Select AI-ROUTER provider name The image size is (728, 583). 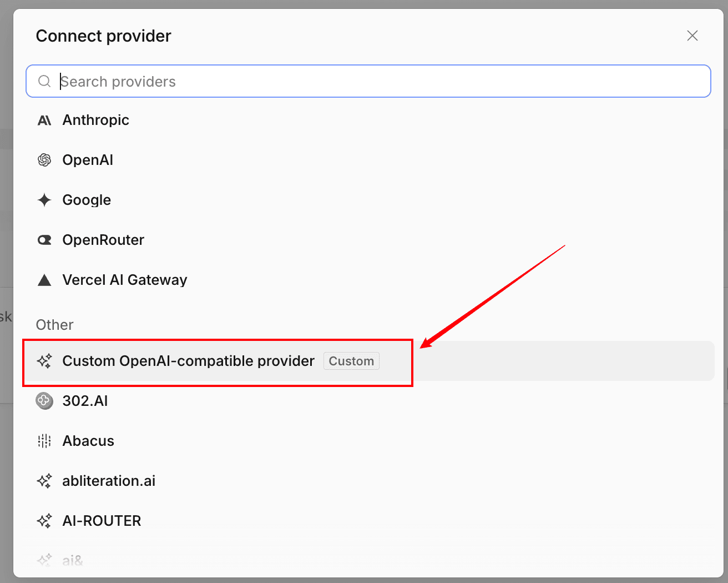coord(102,521)
